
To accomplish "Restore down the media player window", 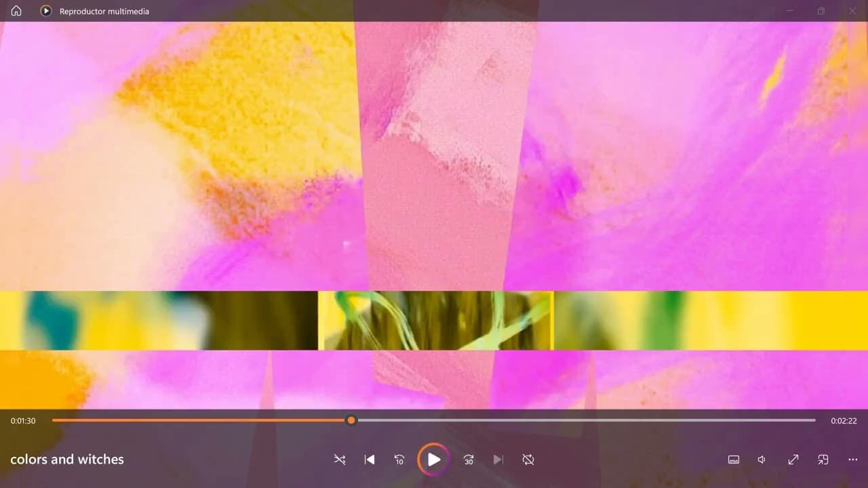I will [821, 11].
